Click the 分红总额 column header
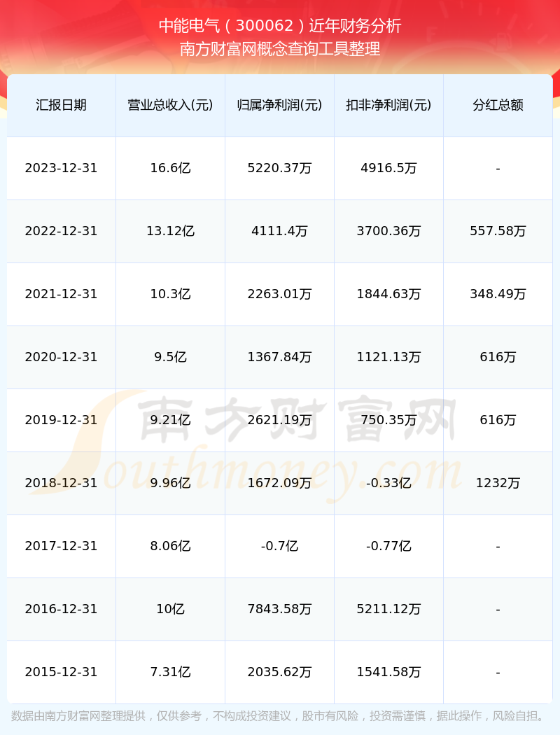560x735 pixels. pyautogui.click(x=498, y=105)
